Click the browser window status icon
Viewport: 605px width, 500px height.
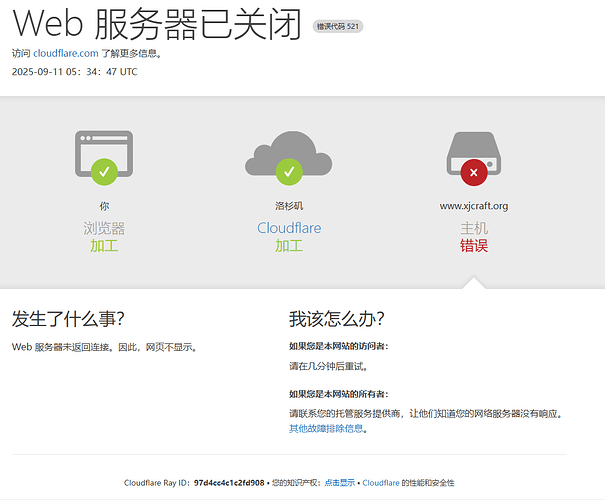click(104, 157)
